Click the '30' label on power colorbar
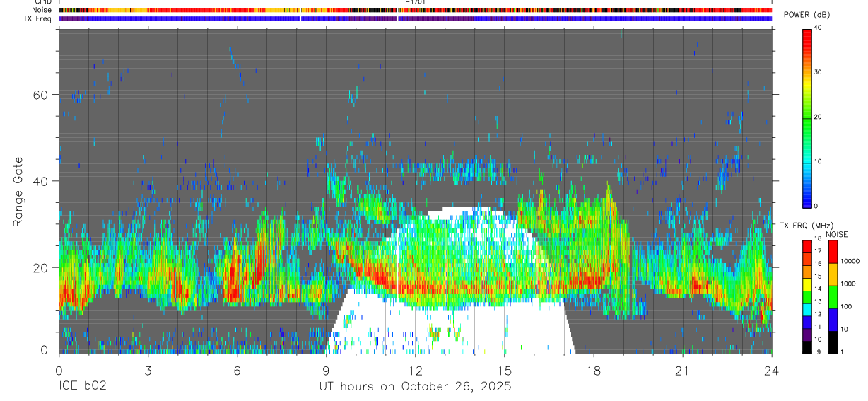868x401 pixels. 818,72
